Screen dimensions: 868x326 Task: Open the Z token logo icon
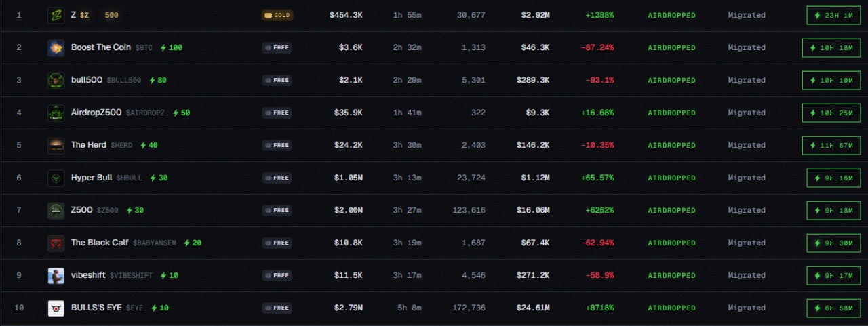(56, 15)
